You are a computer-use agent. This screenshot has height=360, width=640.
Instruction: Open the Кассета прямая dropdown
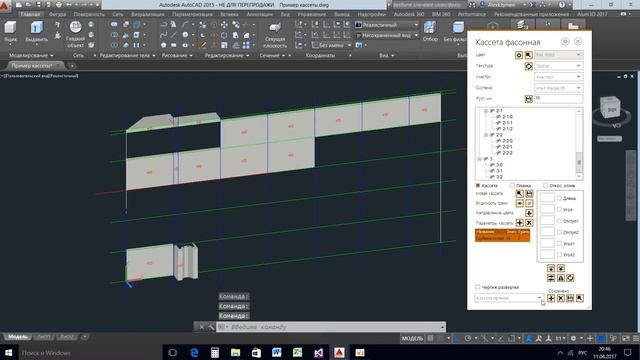pyautogui.click(x=509, y=298)
